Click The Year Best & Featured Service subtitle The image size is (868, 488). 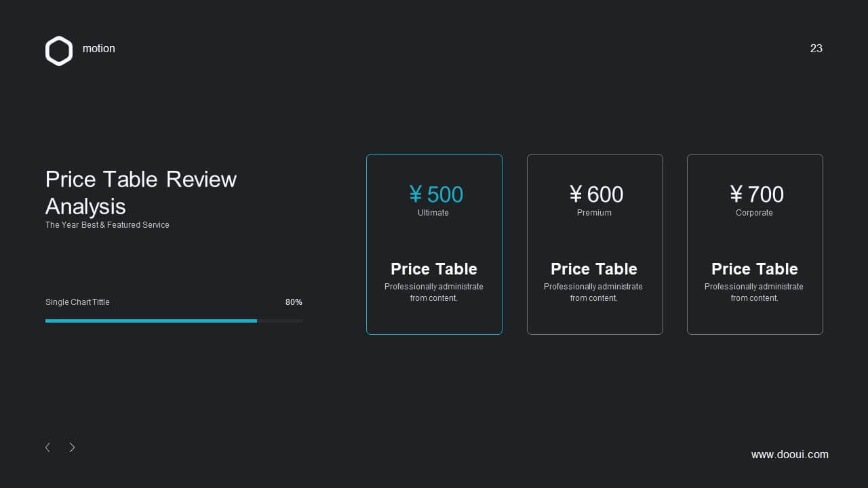pyautogui.click(x=107, y=225)
